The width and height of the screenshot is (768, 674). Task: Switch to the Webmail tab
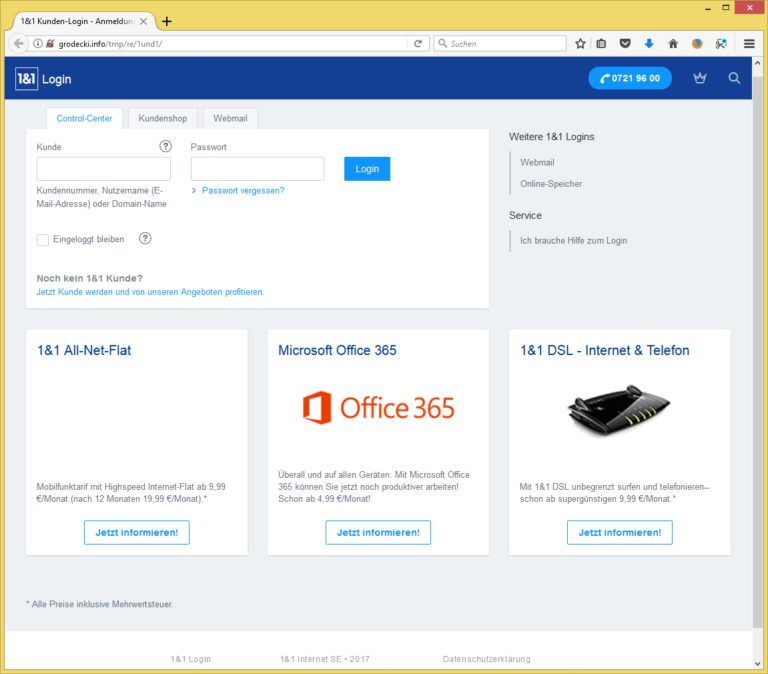pyautogui.click(x=230, y=118)
